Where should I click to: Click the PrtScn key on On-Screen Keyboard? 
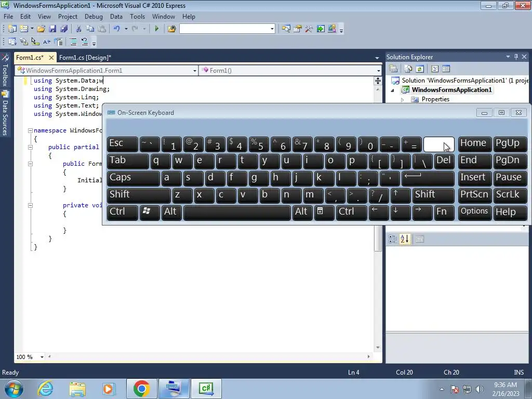474,195
